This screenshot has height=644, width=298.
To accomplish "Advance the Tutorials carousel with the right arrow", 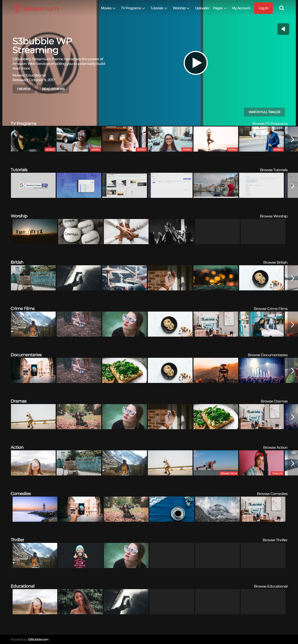I will pyautogui.click(x=292, y=186).
